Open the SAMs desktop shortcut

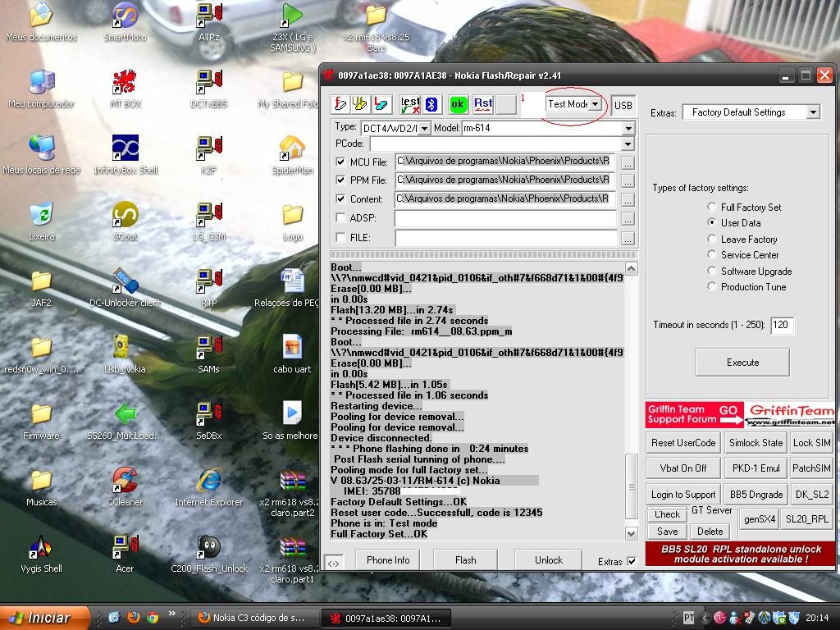(209, 354)
